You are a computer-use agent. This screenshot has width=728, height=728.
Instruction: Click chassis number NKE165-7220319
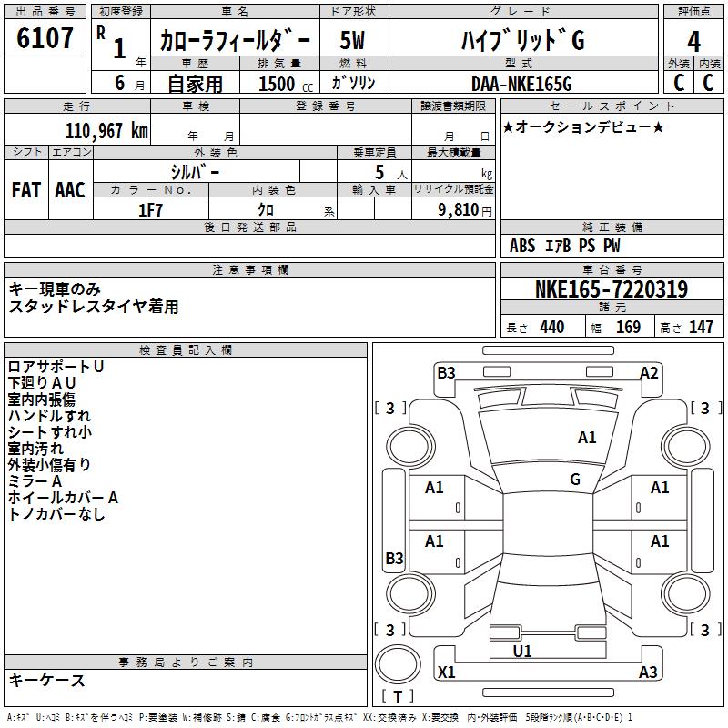[x=612, y=288]
